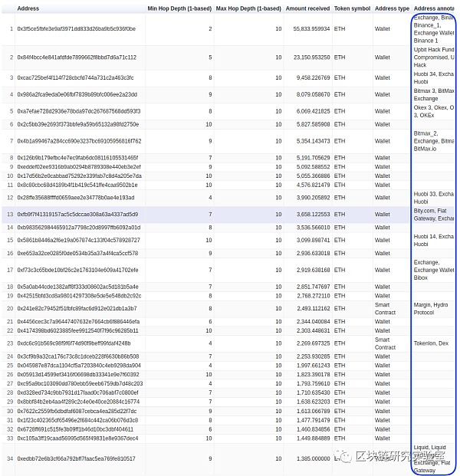This screenshot has height=476, width=460.
Task: Click the Margin, Hydro Protocol annotation
Action: click(433, 309)
